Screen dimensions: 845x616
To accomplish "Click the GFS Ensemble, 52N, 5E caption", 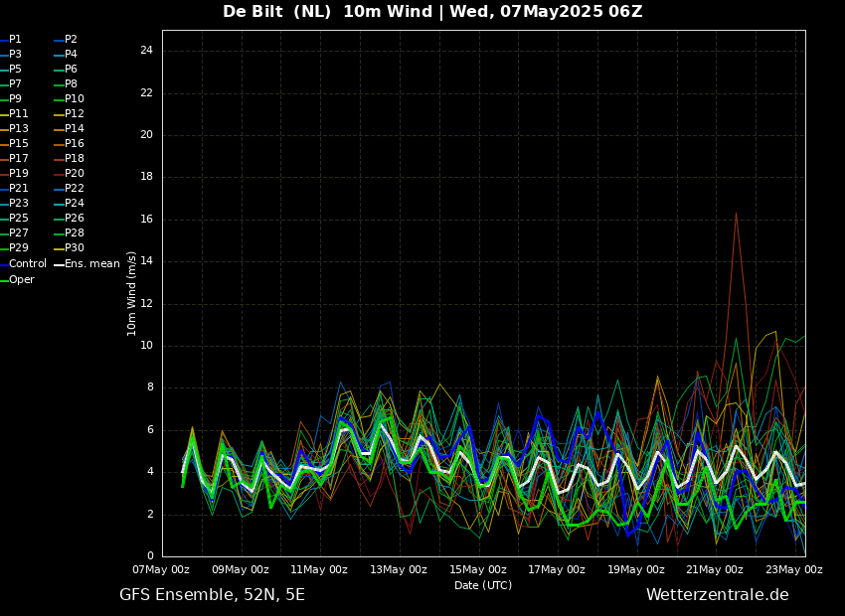I will pos(212,595).
